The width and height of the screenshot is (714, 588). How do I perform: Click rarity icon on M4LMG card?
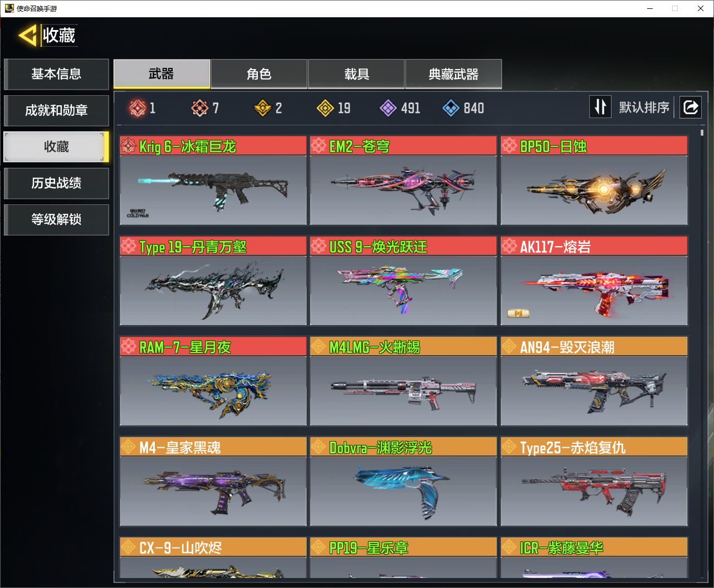click(319, 346)
